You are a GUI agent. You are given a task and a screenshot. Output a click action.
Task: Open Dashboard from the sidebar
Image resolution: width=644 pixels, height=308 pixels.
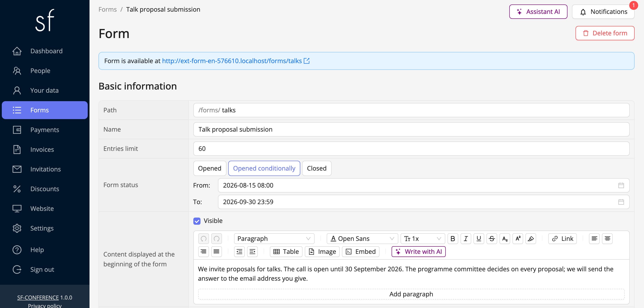(45, 51)
